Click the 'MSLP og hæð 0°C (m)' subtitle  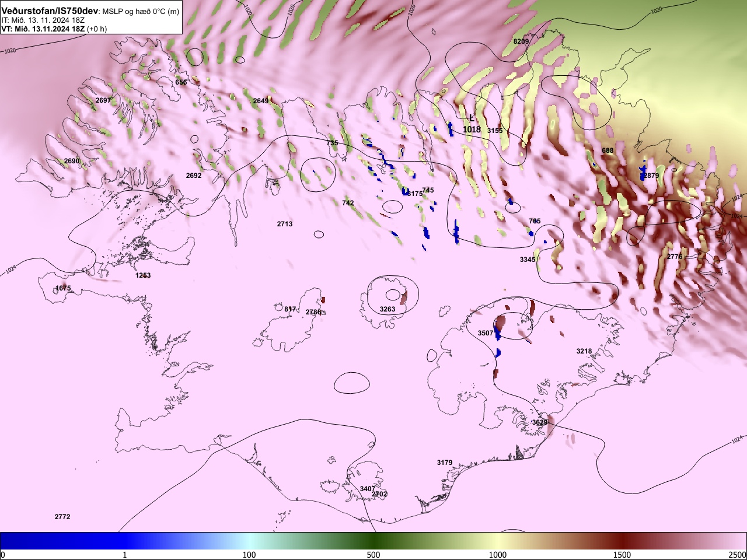[x=141, y=12]
